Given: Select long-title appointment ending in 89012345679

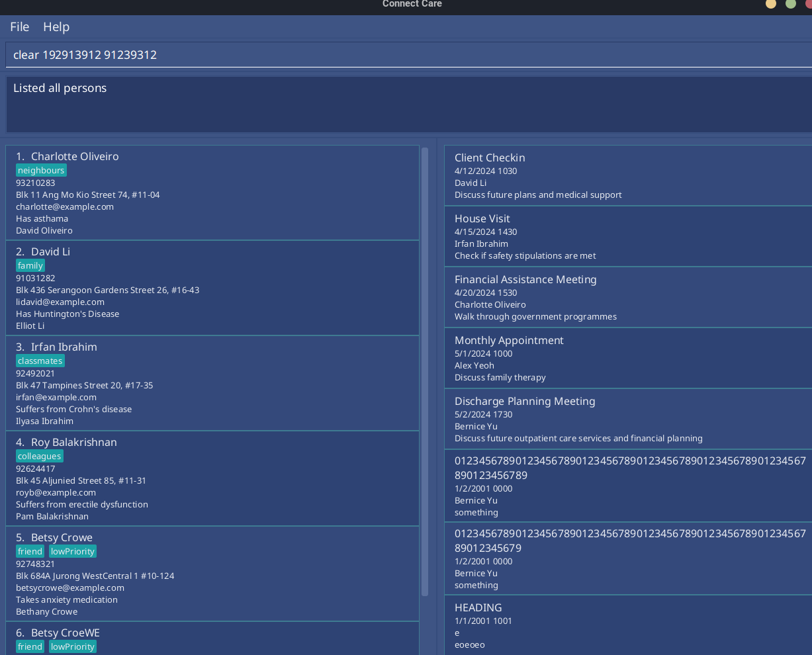Looking at the screenshot, I should (x=630, y=541).
